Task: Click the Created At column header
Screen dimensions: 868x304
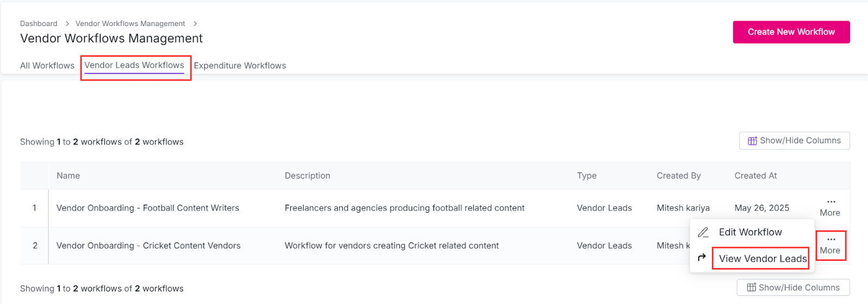Action: coord(755,176)
